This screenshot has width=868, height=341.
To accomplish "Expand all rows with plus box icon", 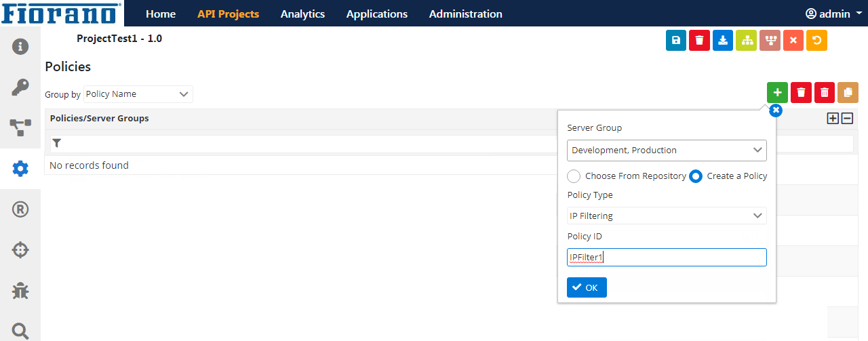I will (x=833, y=119).
